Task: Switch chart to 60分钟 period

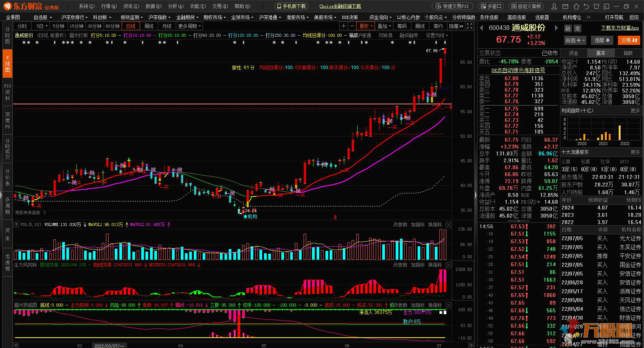Action: [112, 26]
